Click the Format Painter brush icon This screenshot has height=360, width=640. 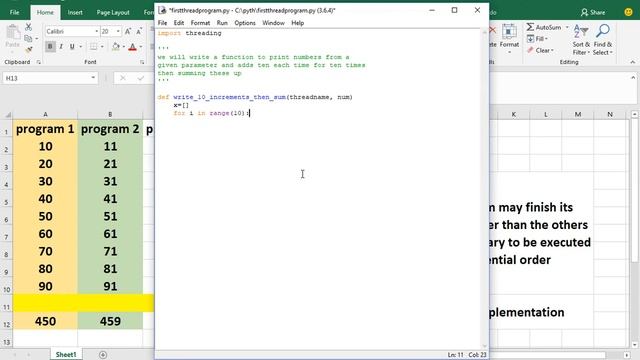[x=28, y=50]
